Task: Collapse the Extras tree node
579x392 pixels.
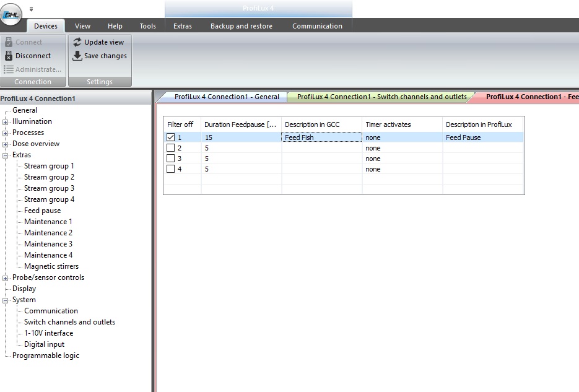Action: pos(5,155)
